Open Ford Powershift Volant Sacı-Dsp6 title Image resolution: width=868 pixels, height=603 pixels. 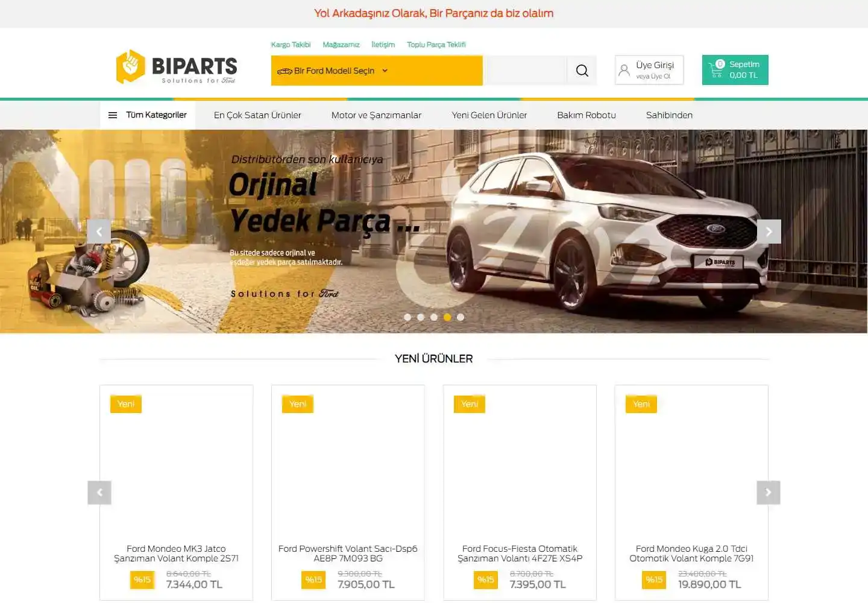click(348, 554)
